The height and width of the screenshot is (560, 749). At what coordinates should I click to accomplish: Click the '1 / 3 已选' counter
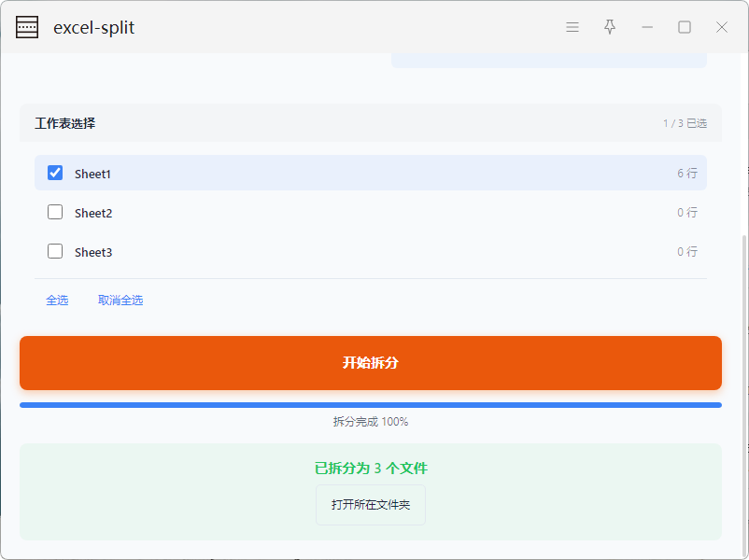685,123
